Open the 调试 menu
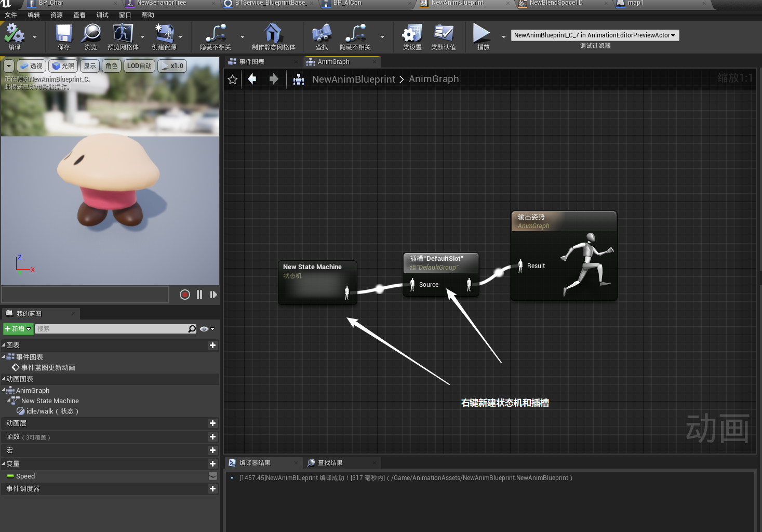This screenshot has height=532, width=762. point(102,15)
